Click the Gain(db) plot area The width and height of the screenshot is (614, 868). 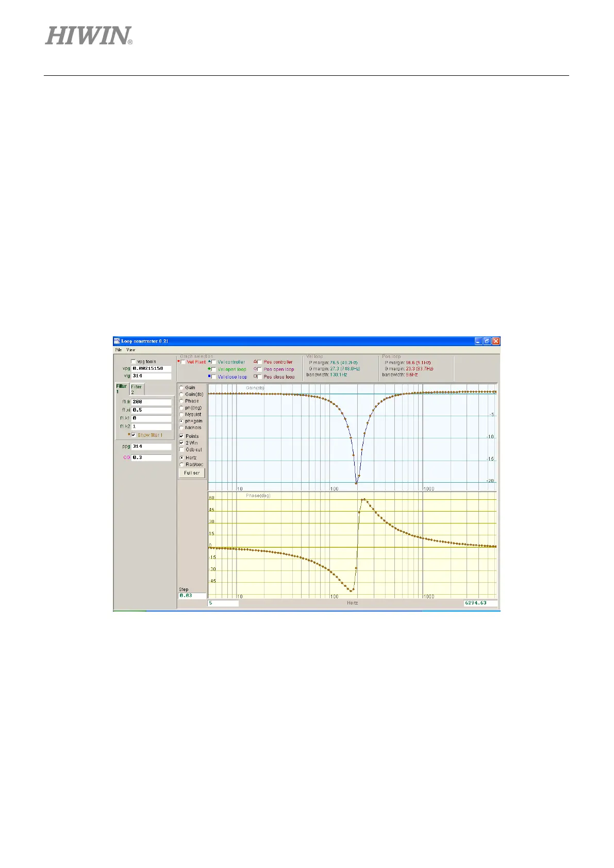(x=352, y=437)
